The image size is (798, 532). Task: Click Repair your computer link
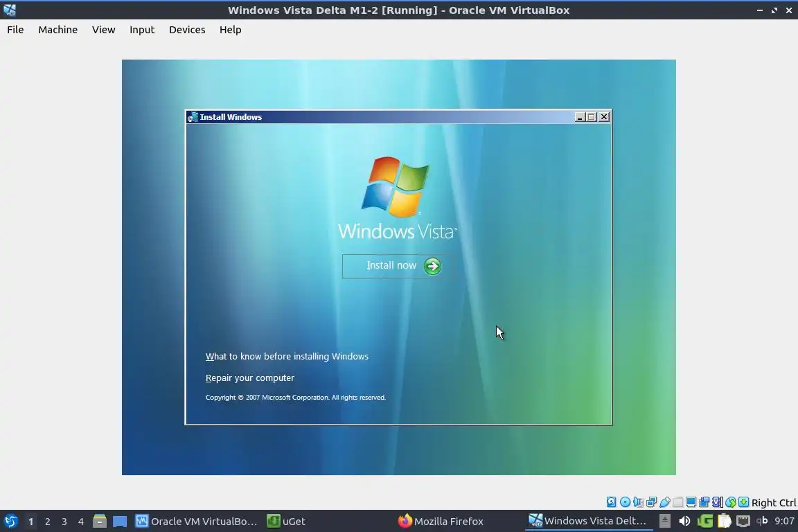249,378
